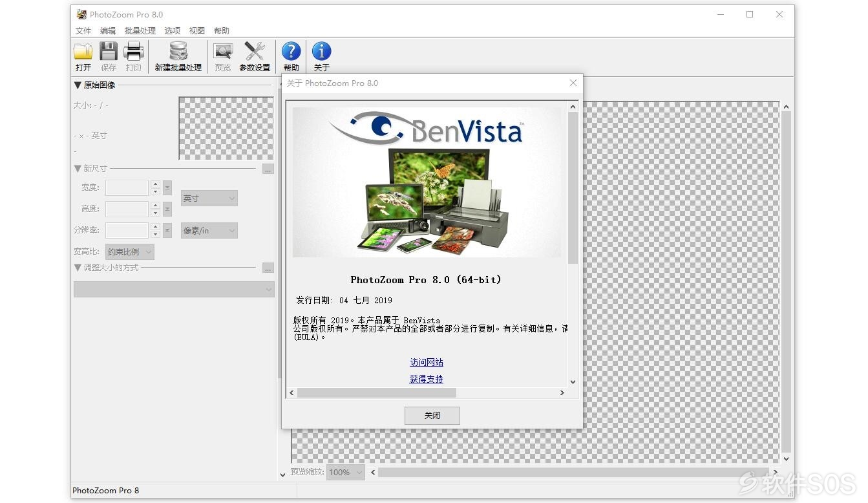Image resolution: width=868 pixels, height=503 pixels.
Task: Click the About dialog scroll down arrow
Action: [573, 381]
